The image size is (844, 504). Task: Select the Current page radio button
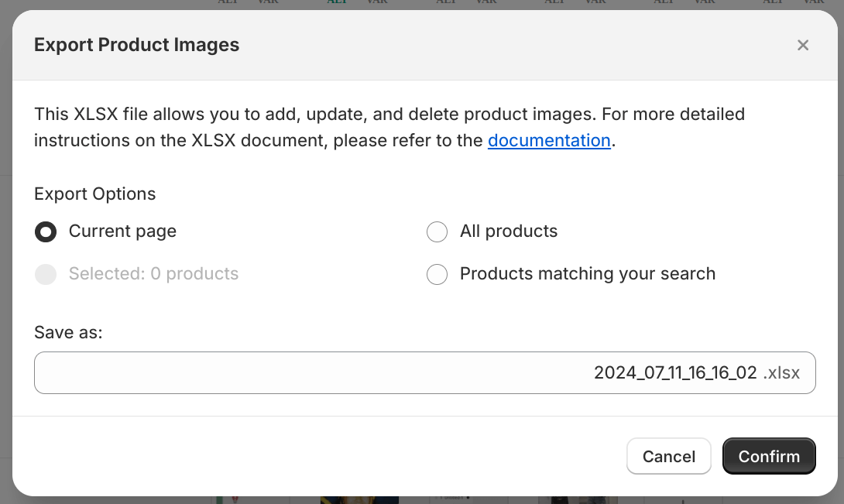(x=46, y=231)
